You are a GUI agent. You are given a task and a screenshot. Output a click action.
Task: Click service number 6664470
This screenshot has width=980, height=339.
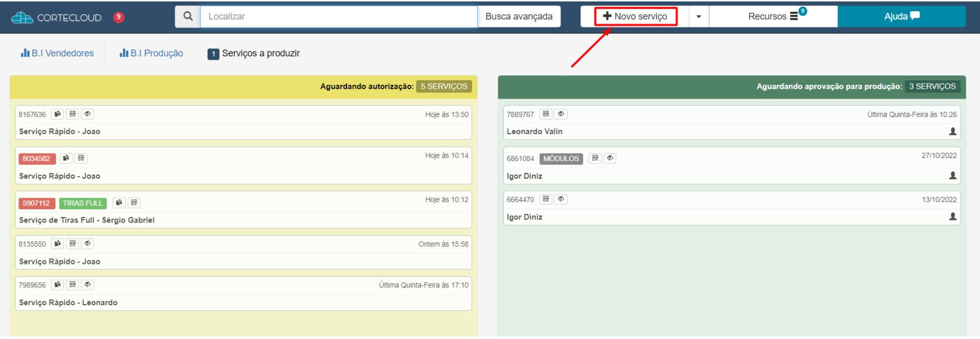click(x=520, y=200)
